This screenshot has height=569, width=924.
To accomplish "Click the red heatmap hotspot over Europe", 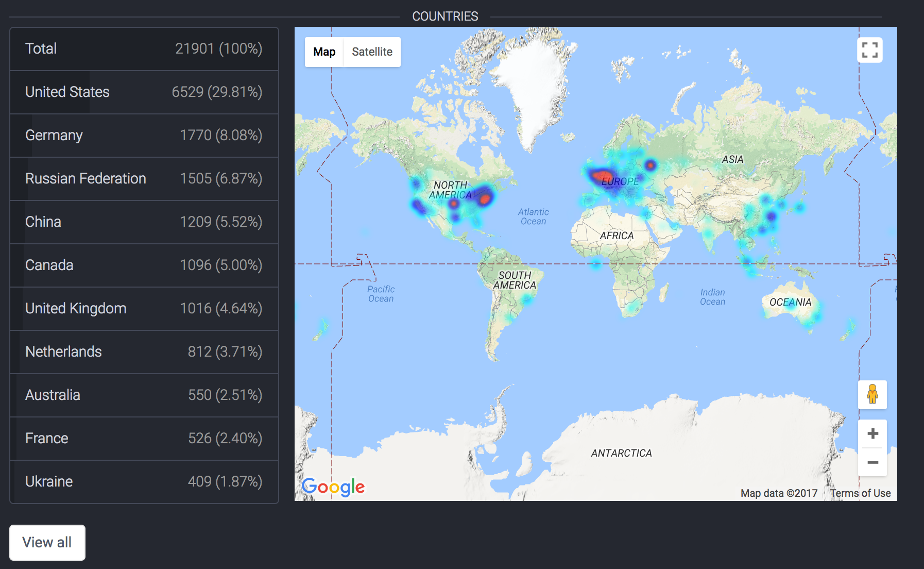I will [601, 177].
